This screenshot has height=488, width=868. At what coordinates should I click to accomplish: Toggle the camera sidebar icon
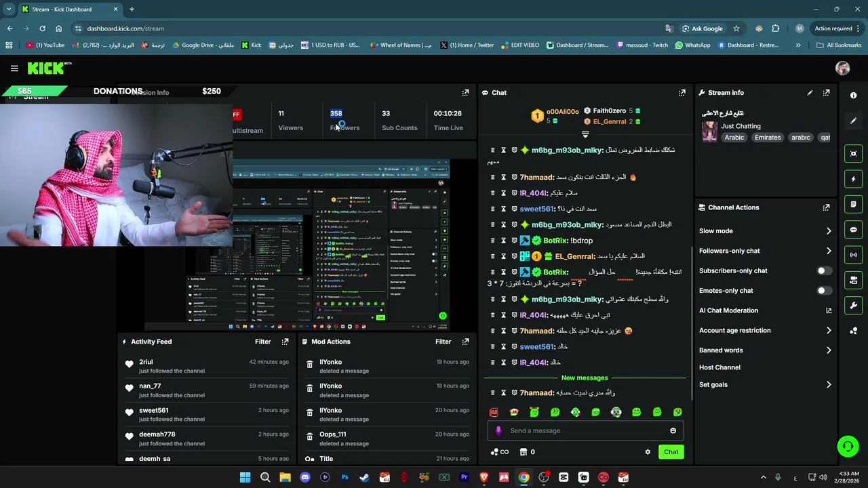point(854,280)
